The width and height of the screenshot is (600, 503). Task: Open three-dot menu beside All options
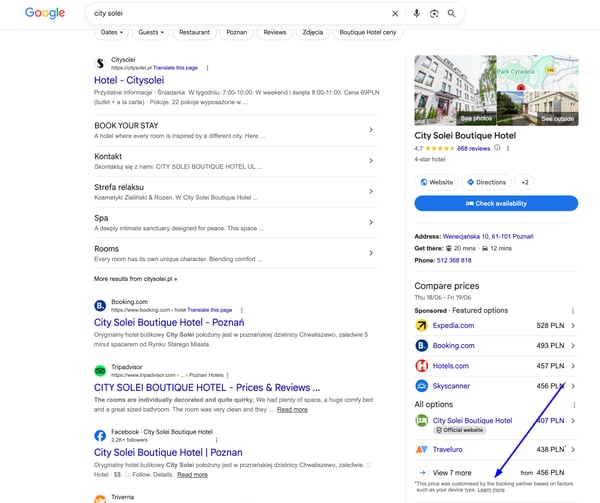[574, 405]
